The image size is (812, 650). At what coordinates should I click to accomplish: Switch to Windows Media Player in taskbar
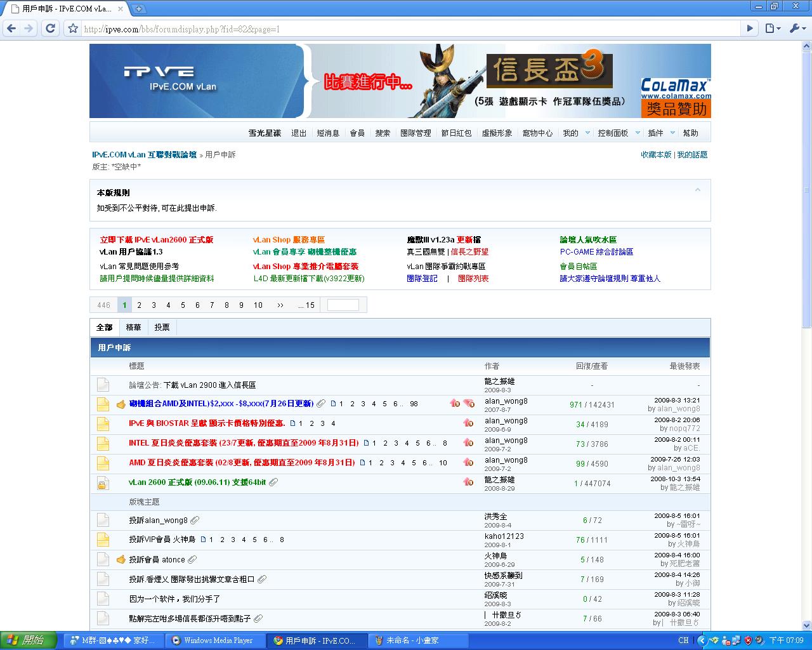pyautogui.click(x=216, y=640)
